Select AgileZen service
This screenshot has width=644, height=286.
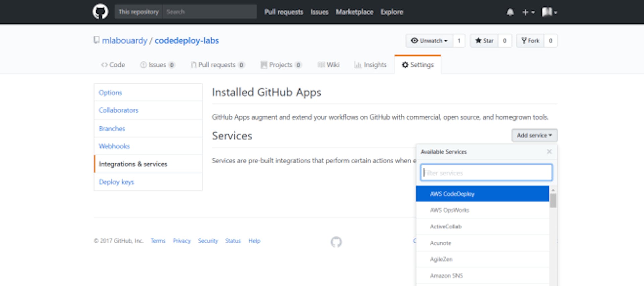[482, 259]
